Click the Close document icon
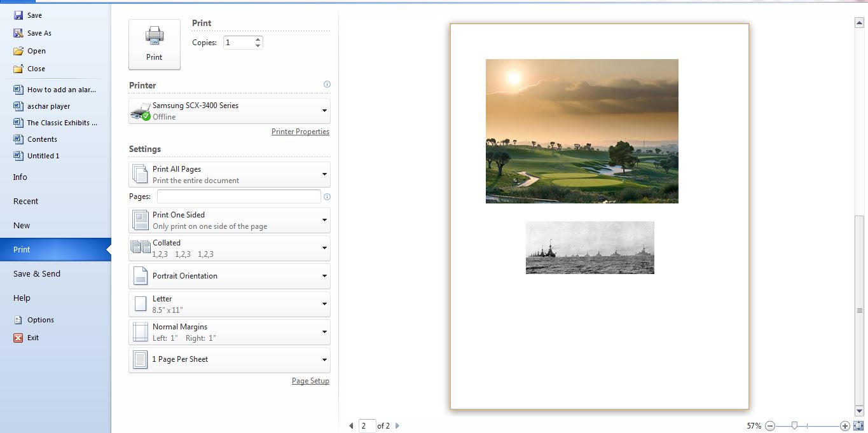Viewport: 868px width, 433px height. coord(18,69)
